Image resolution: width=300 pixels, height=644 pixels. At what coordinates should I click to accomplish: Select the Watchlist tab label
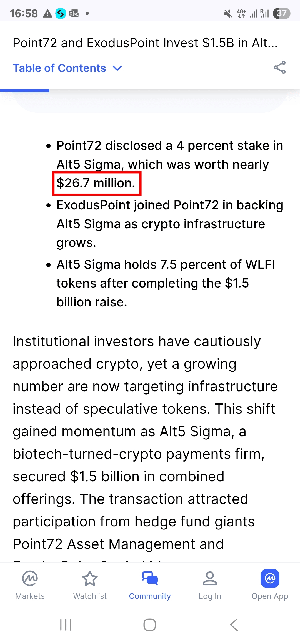pos(90,596)
